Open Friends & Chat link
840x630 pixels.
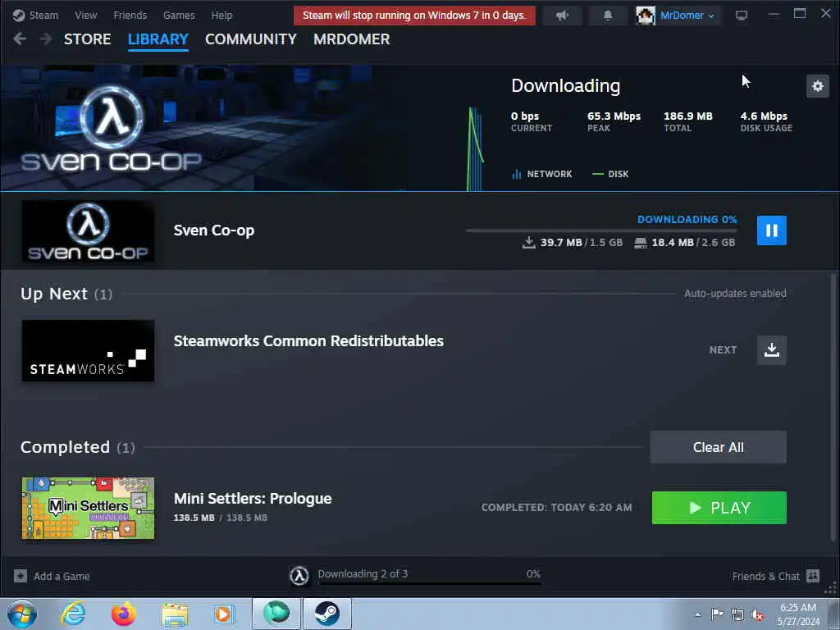tap(765, 577)
